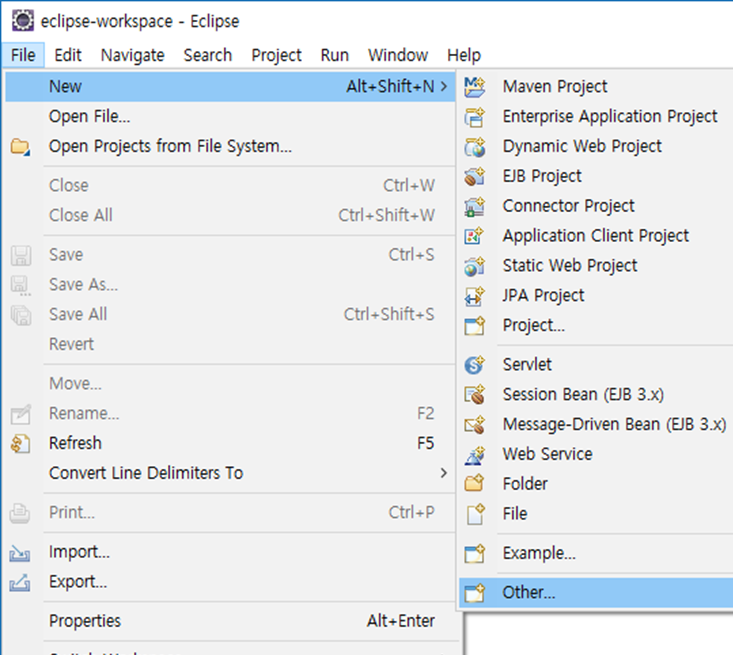The height and width of the screenshot is (655, 733).
Task: Open the Navigate menu
Action: pyautogui.click(x=133, y=55)
